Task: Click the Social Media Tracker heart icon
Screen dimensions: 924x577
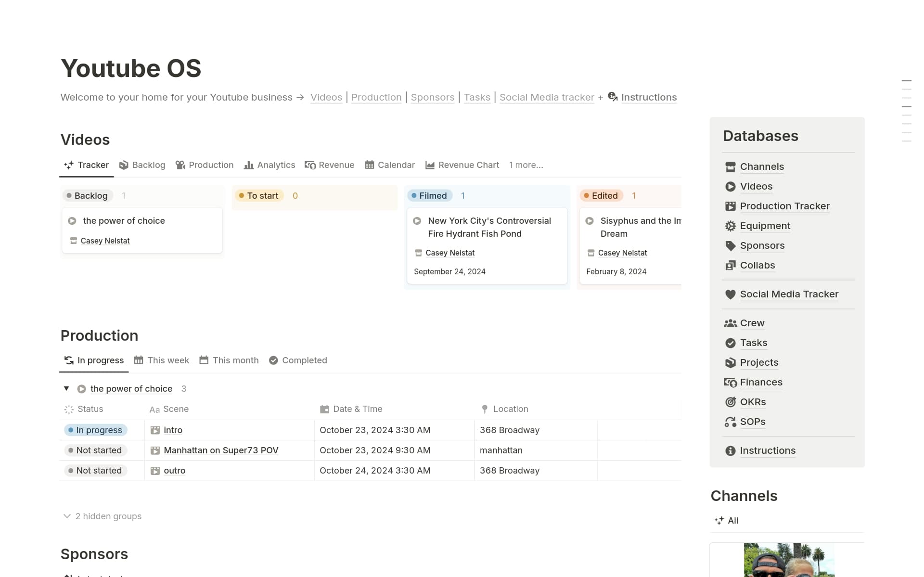Action: pyautogui.click(x=730, y=294)
